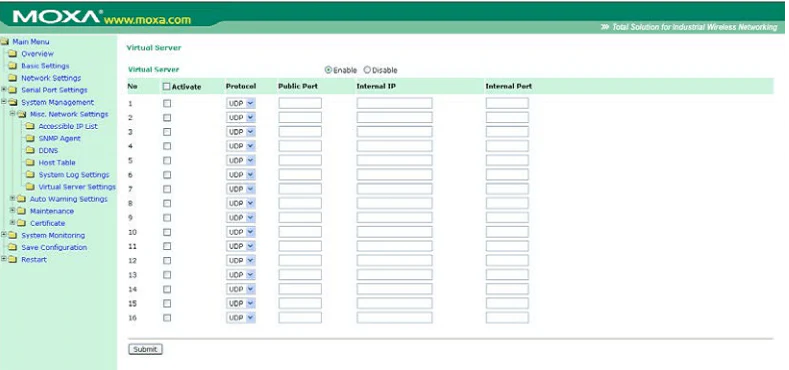This screenshot has height=370, width=789.
Task: Open the Protocol dropdown for row 10
Action: [241, 232]
